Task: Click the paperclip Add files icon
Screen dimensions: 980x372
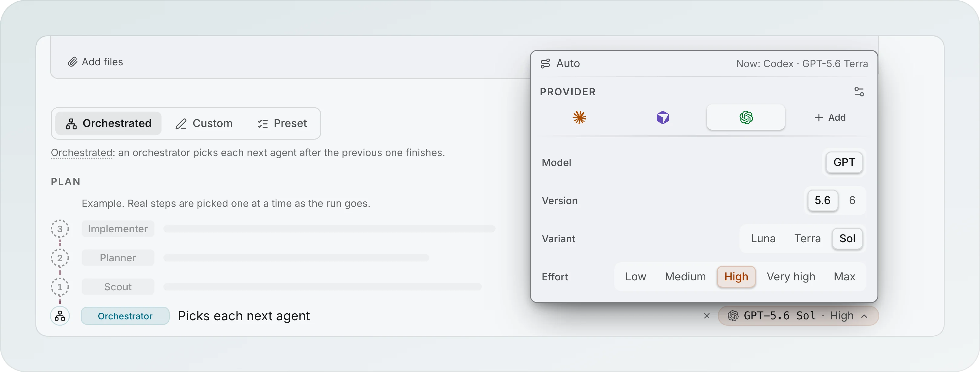Action: [72, 62]
